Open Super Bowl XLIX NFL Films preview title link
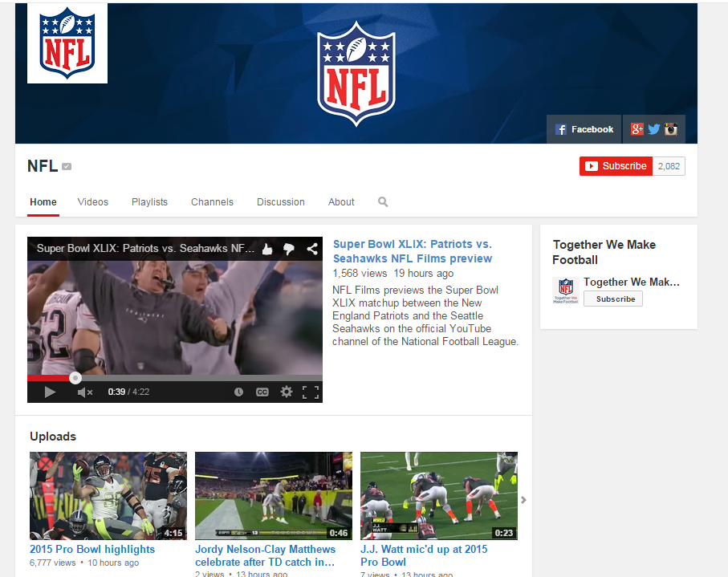This screenshot has width=728, height=577. (413, 251)
